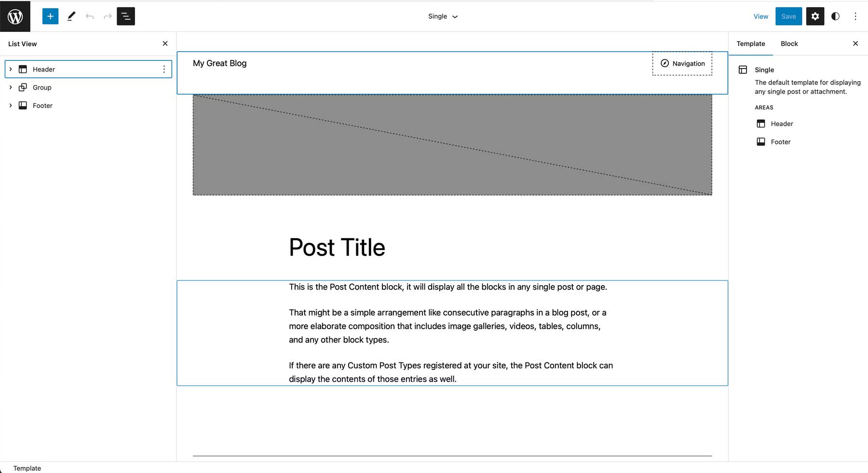Open the Single template dropdown
Viewport: 868px width, 473px height.
[x=443, y=16]
